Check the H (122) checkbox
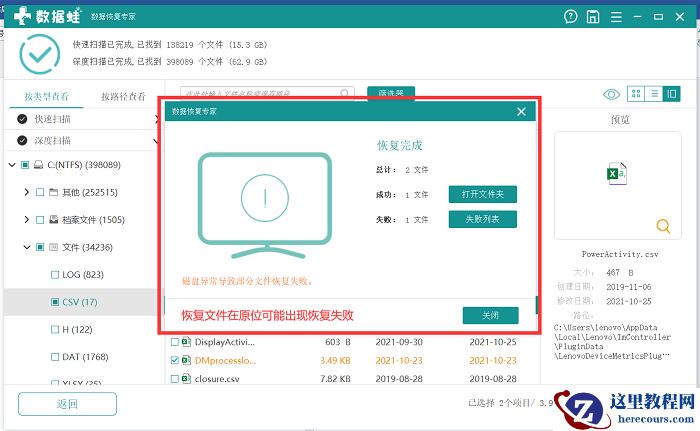Viewport: 700px width, 431px height. [x=55, y=330]
